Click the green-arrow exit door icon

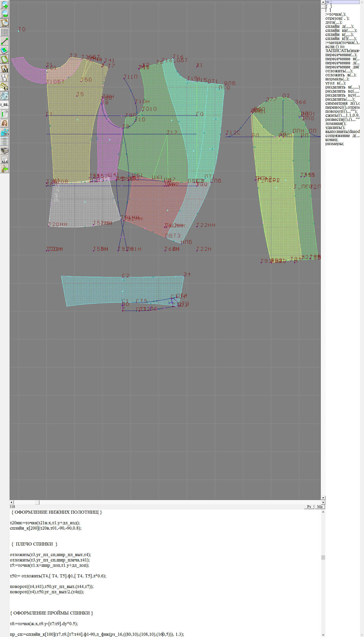click(x=5, y=169)
